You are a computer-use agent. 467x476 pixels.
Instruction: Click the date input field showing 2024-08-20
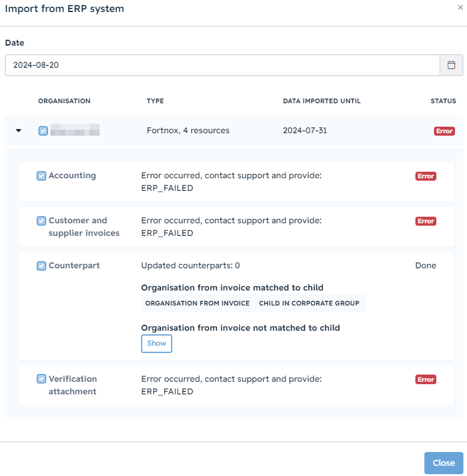click(x=223, y=65)
